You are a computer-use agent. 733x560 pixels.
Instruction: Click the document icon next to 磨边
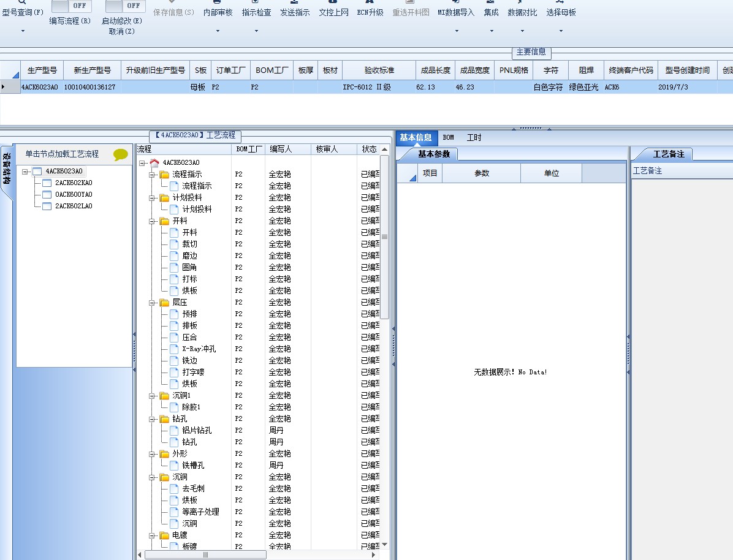[x=174, y=255]
